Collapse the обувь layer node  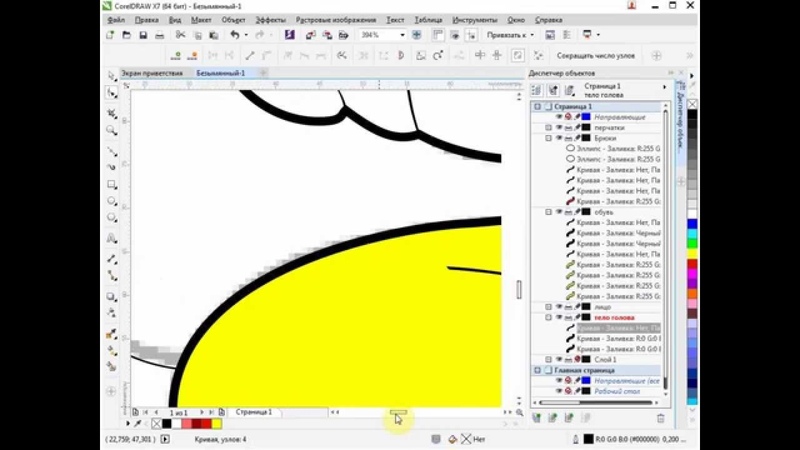(548, 212)
